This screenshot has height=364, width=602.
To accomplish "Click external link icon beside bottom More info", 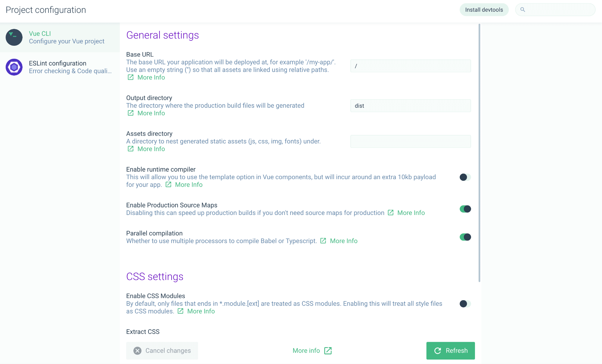I will (x=328, y=351).
